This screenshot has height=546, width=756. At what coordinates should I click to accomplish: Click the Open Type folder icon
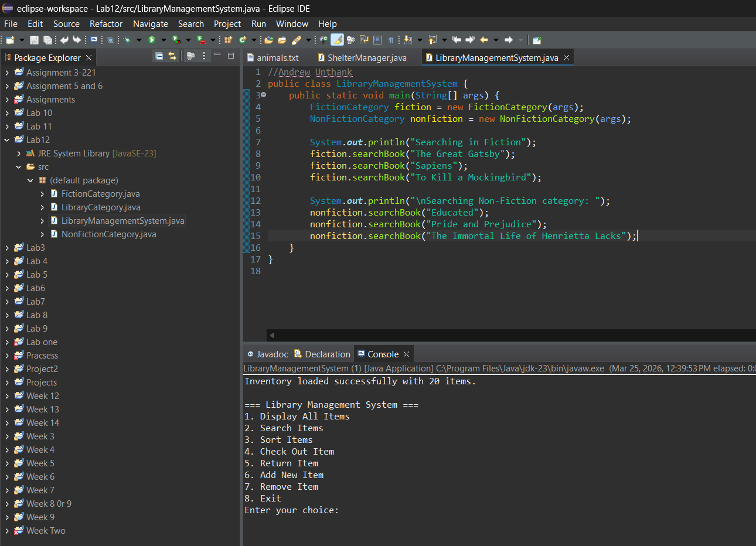coord(268,40)
